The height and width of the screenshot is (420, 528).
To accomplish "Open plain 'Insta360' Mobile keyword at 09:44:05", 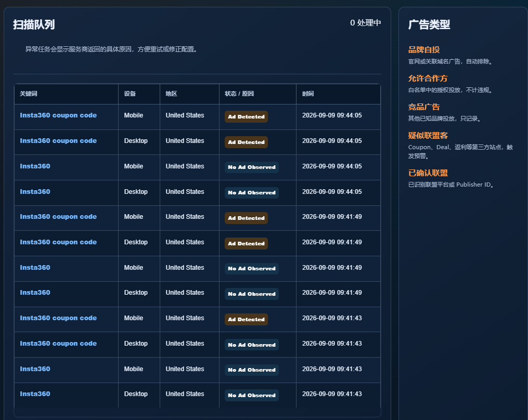I will [35, 166].
